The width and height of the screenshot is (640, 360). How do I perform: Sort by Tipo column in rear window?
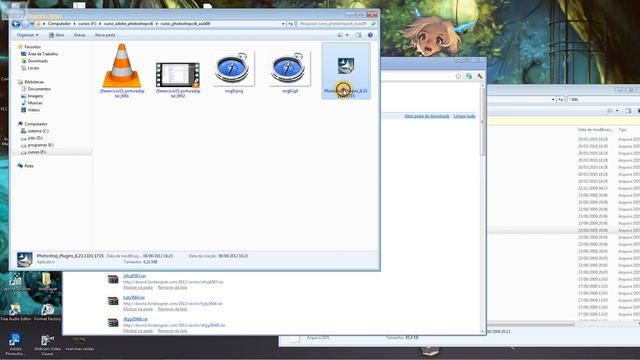pyautogui.click(x=622, y=130)
